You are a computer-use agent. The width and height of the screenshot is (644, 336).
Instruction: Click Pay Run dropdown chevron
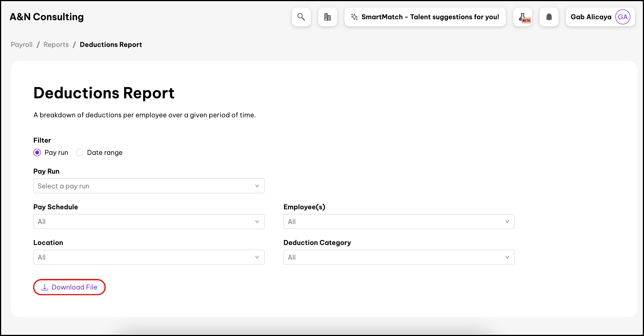pos(257,186)
